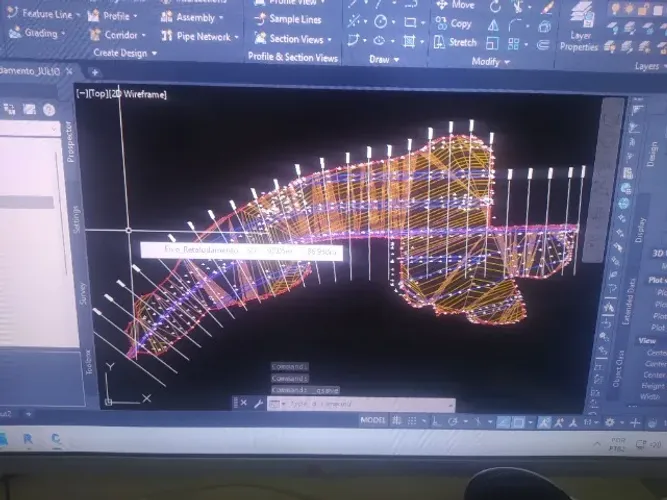The image size is (667, 500).
Task: Open the Assembly dropdown arrow
Action: click(221, 18)
